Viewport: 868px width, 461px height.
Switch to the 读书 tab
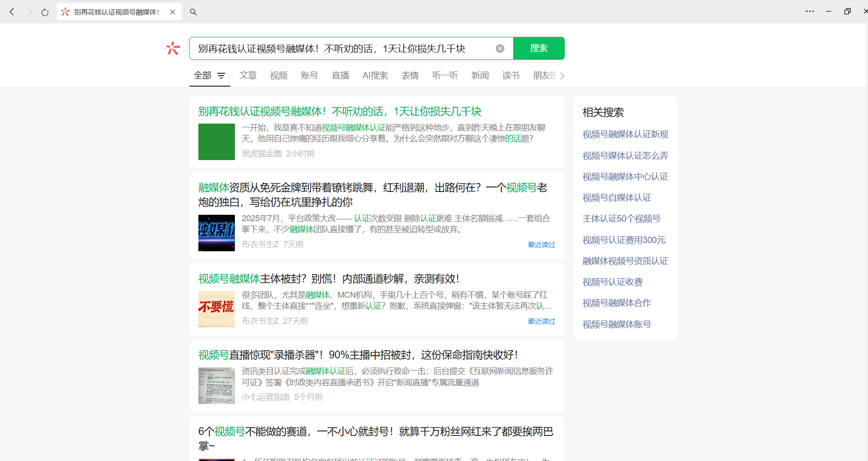511,76
